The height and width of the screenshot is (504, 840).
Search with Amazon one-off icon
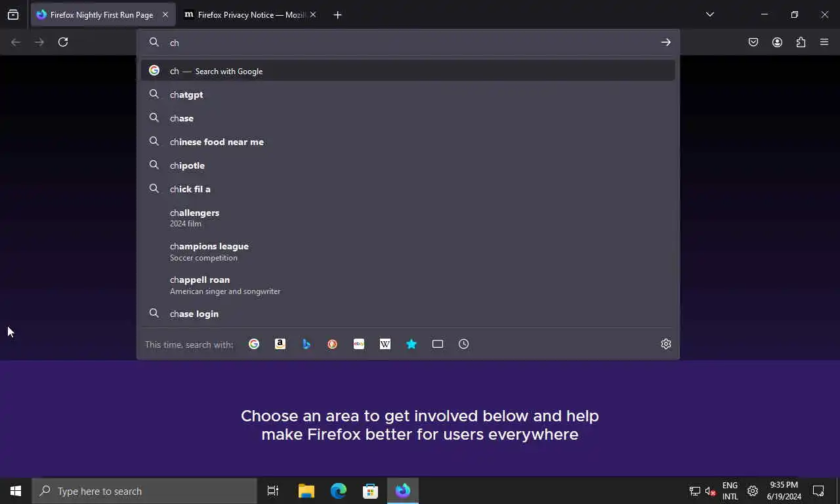coord(280,344)
